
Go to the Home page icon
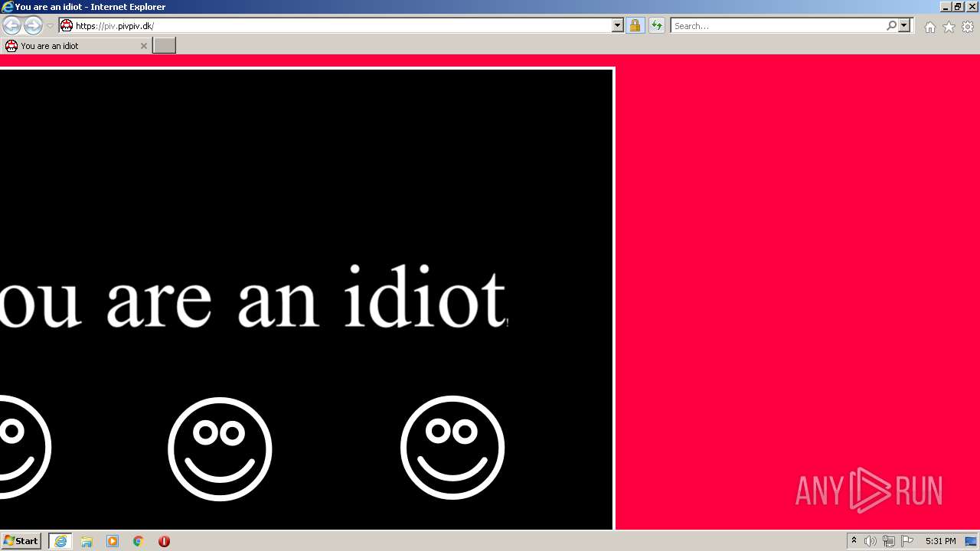[x=929, y=27]
